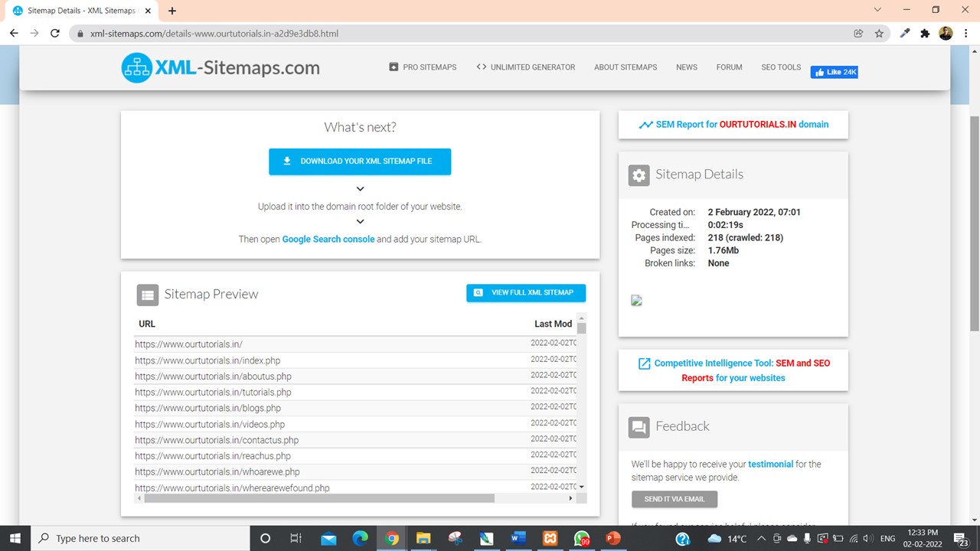Open XAMPP from the taskbar
This screenshot has width=980, height=551.
(x=549, y=538)
